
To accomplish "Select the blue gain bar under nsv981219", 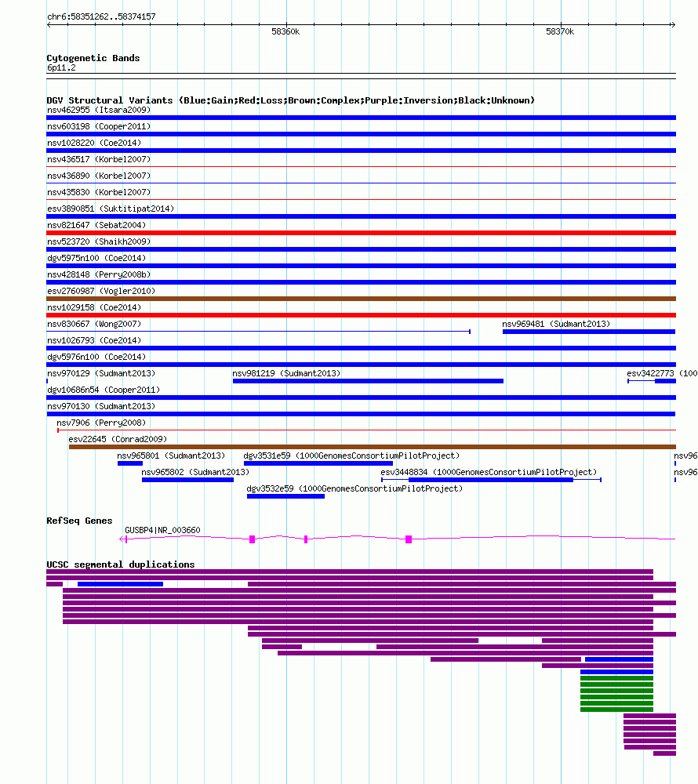I will coord(368,382).
